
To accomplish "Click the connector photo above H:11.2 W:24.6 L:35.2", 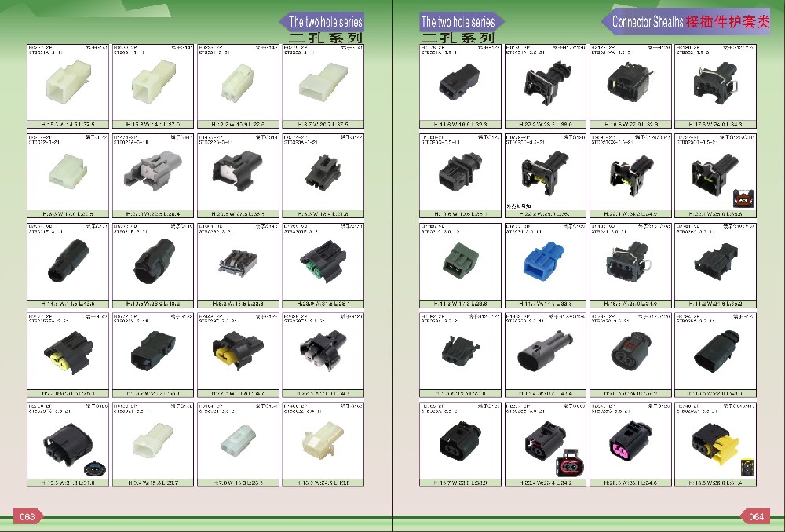I will [716, 262].
